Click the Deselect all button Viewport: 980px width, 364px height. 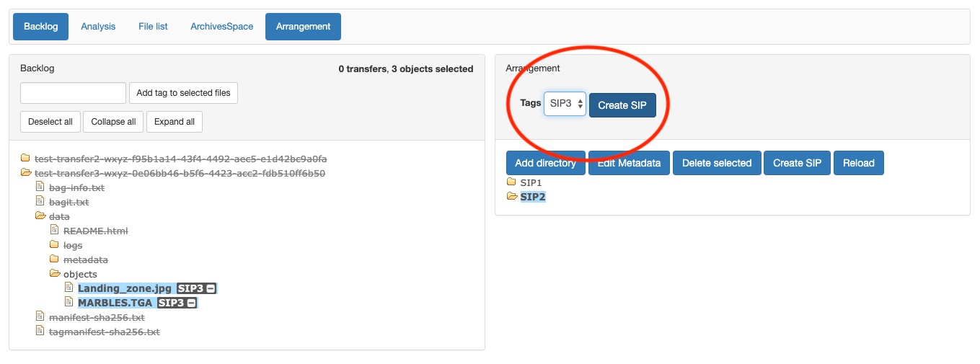[50, 122]
